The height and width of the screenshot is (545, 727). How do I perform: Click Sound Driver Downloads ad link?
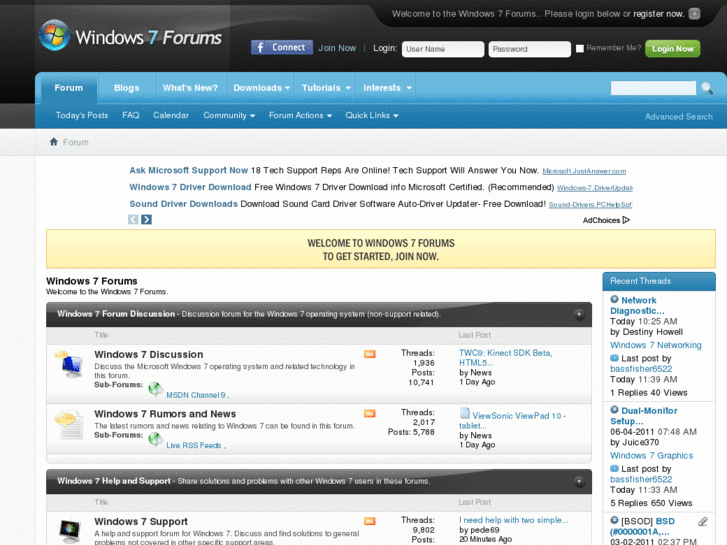point(183,204)
